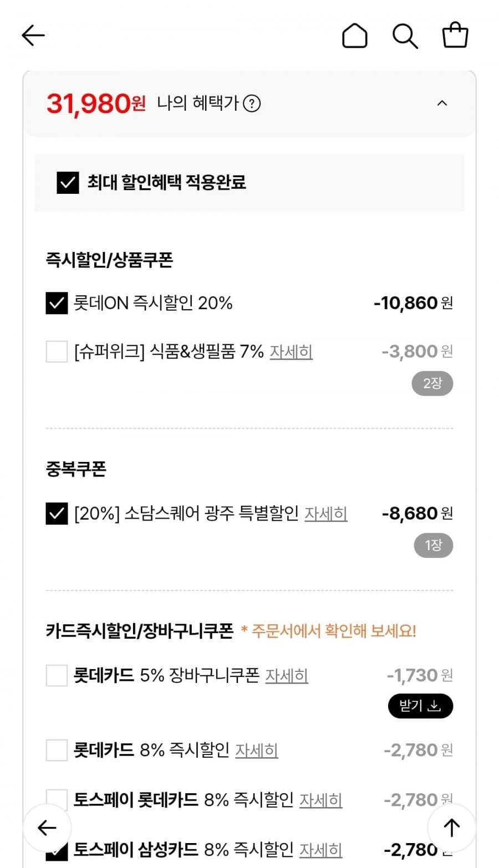499x868 pixels.
Task: Tap the back arrow at top
Action: coord(33,36)
